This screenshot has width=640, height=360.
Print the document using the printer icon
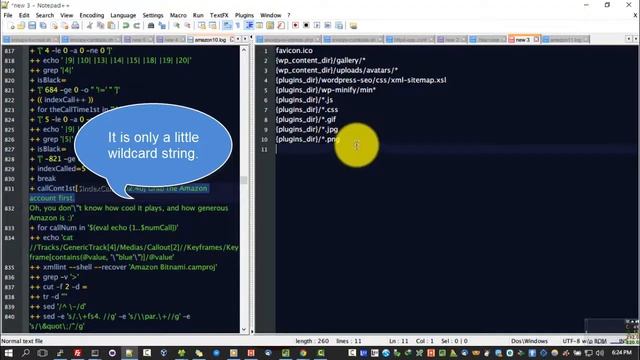click(76, 26)
